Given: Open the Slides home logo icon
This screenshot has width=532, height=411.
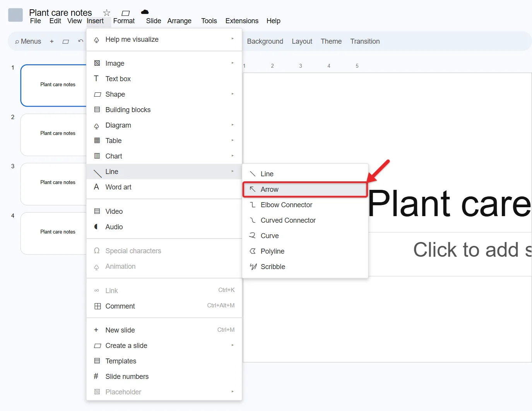Looking at the screenshot, I should (x=15, y=15).
